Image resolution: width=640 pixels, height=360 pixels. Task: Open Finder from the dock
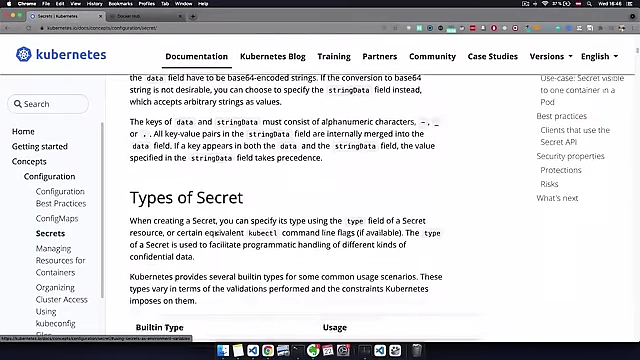(223, 350)
